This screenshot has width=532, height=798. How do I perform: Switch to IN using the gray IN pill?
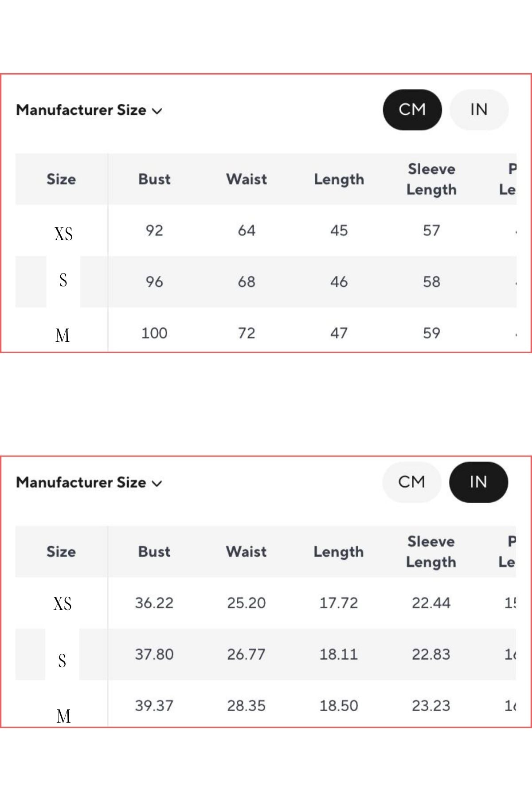pyautogui.click(x=479, y=110)
